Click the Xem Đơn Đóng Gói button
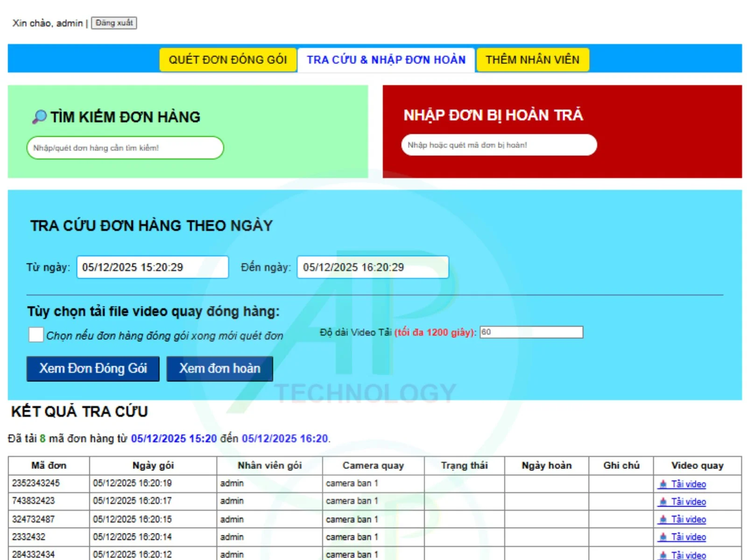This screenshot has width=747, height=560. [93, 368]
